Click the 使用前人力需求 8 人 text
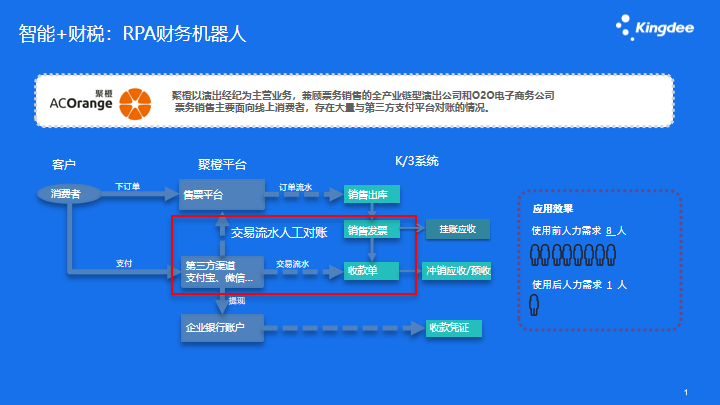The width and height of the screenshot is (720, 405). point(579,231)
